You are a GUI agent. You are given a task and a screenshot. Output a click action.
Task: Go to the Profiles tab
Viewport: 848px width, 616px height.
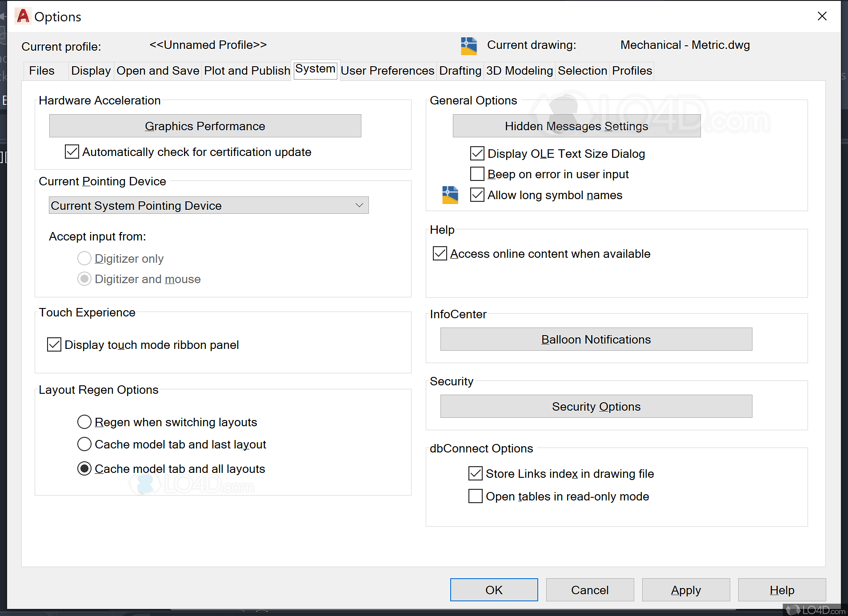632,71
